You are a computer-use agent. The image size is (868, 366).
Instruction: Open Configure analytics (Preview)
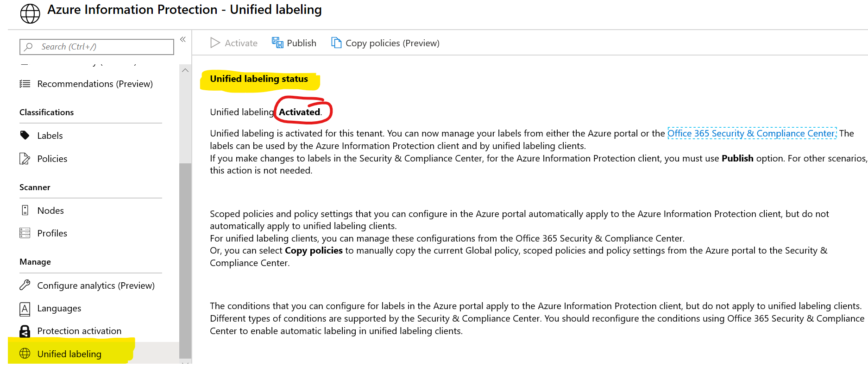pyautogui.click(x=96, y=285)
